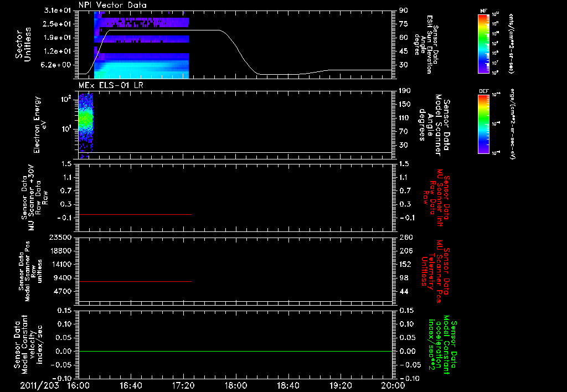Click the "18:00" time tick label
Viewport: 567px width, 392px height.
pos(236,385)
